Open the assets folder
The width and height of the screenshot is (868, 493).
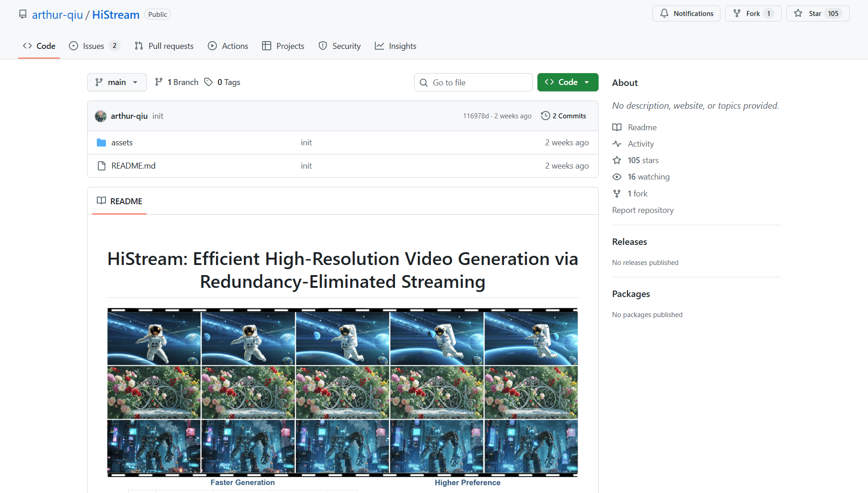click(x=121, y=143)
